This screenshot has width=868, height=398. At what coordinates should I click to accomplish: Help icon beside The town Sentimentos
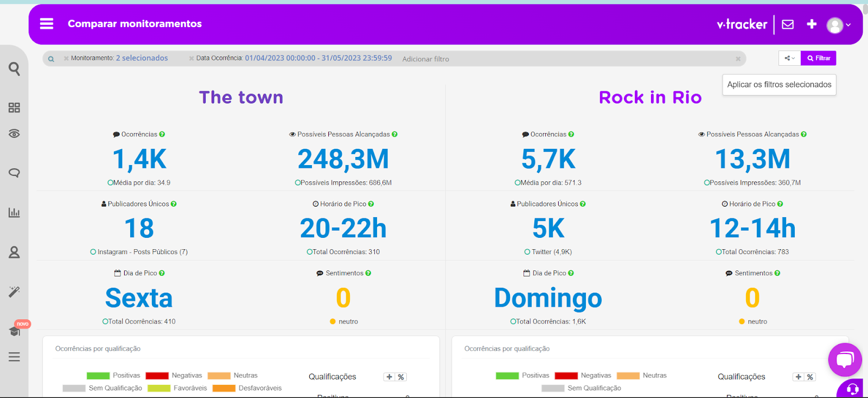(368, 273)
